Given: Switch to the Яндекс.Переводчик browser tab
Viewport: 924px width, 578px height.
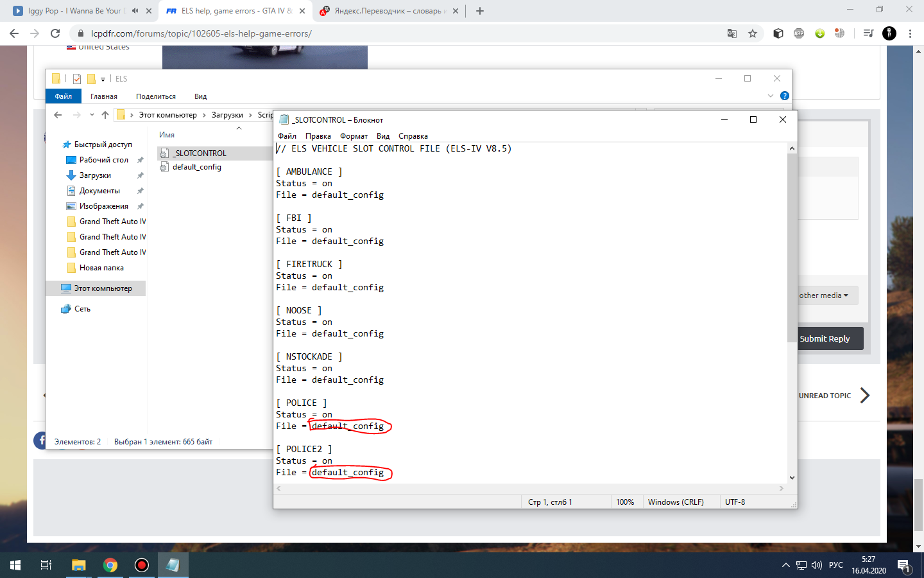Looking at the screenshot, I should coord(389,11).
